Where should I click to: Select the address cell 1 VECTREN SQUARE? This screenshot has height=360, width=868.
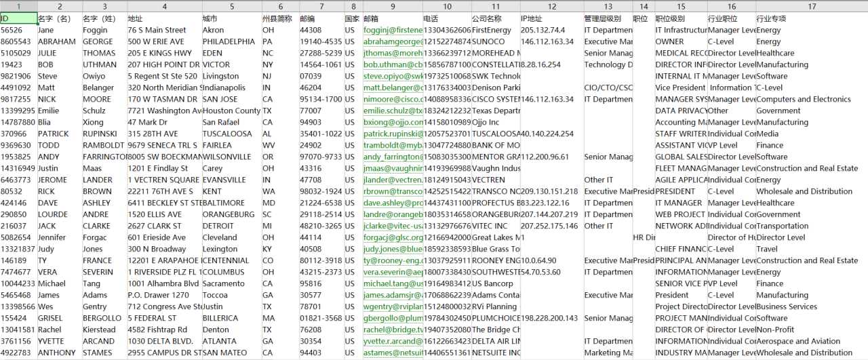[x=164, y=180]
